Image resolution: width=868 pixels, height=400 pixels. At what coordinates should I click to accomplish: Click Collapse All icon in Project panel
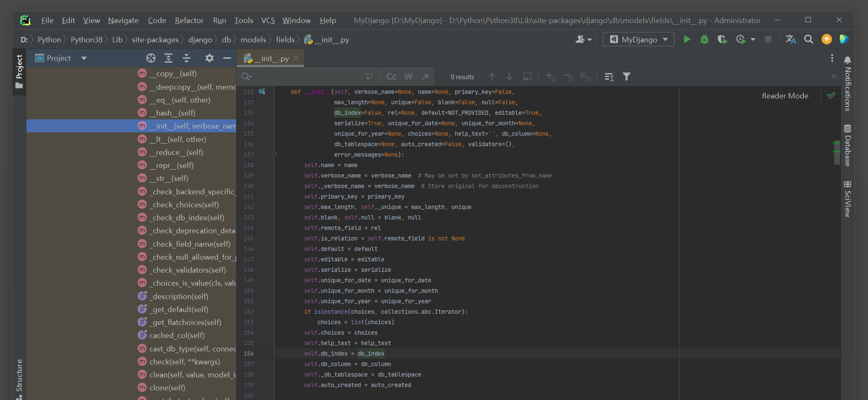[186, 58]
